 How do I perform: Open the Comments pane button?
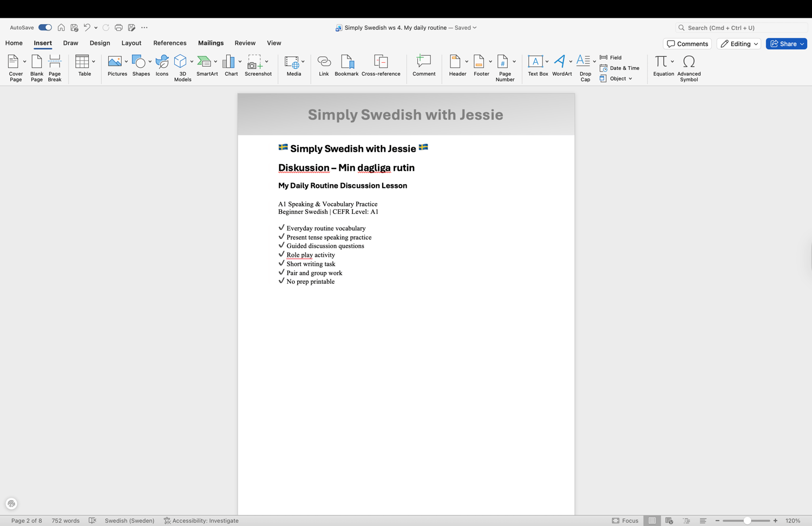tap(687, 44)
